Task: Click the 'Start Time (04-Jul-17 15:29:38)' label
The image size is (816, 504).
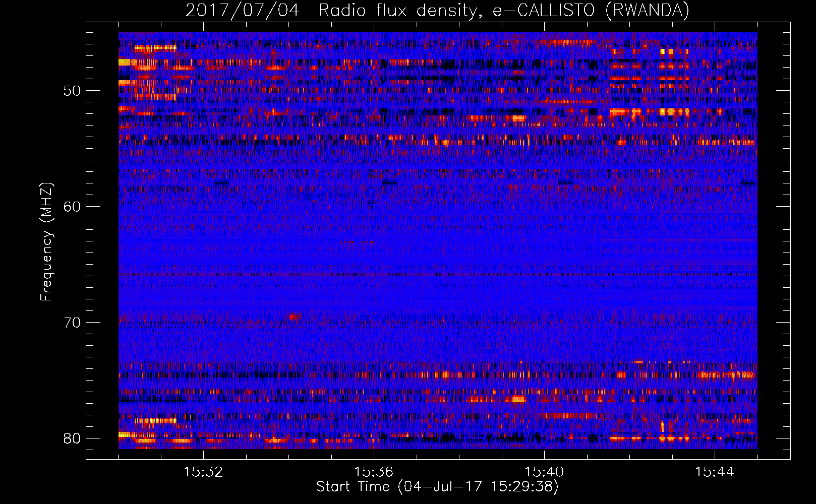Action: [x=437, y=487]
